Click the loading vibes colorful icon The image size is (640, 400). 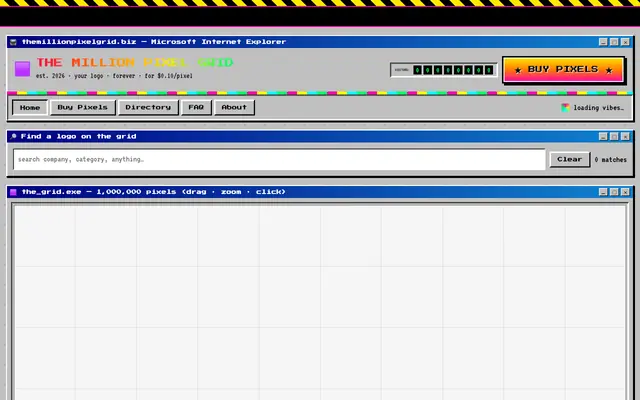coord(565,108)
